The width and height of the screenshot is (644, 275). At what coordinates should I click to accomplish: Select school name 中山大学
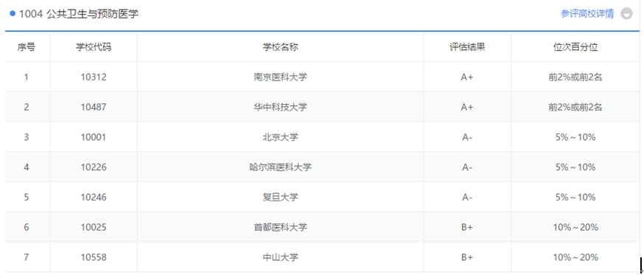(281, 257)
